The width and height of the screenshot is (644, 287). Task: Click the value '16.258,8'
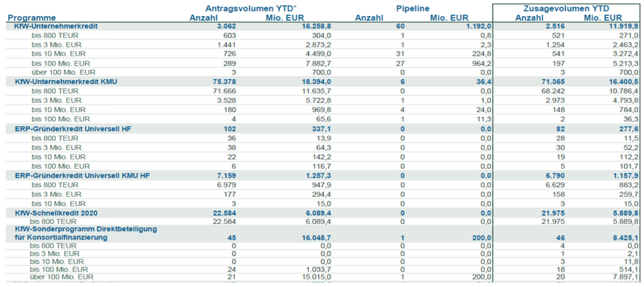[316, 26]
